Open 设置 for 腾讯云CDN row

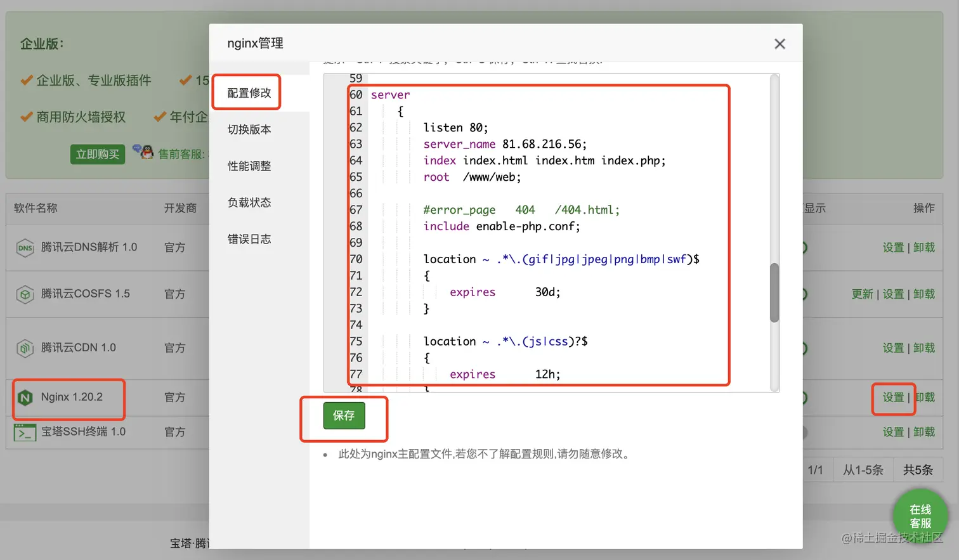click(893, 348)
